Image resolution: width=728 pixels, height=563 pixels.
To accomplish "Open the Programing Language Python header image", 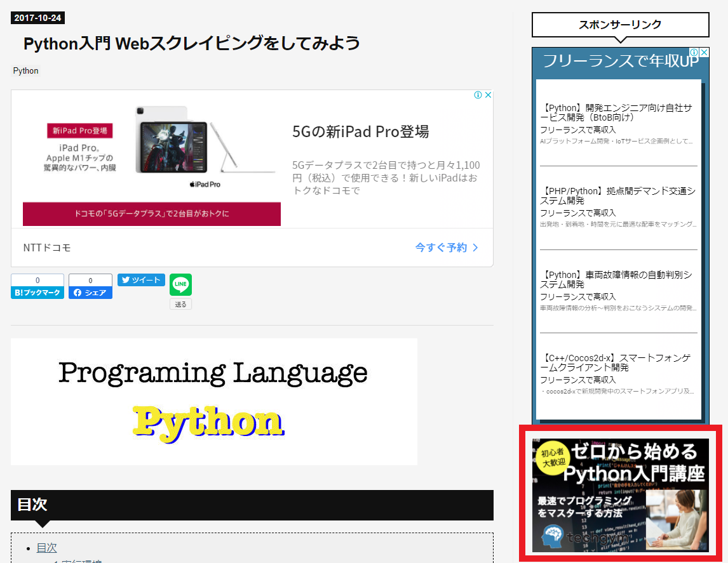I will [x=214, y=402].
